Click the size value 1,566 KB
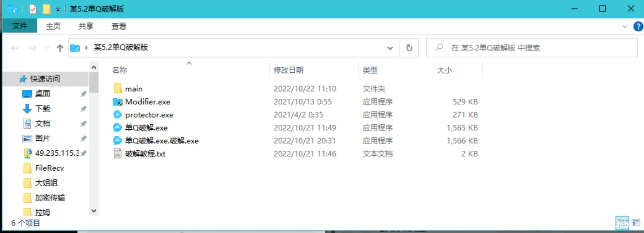Screen dimensions: 644x233 pyautogui.click(x=462, y=141)
